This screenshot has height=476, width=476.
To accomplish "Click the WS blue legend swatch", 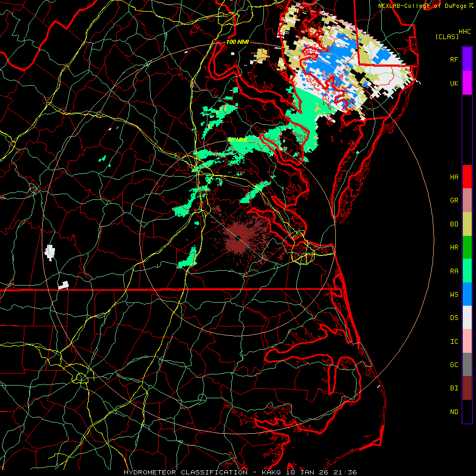I will (x=467, y=294).
